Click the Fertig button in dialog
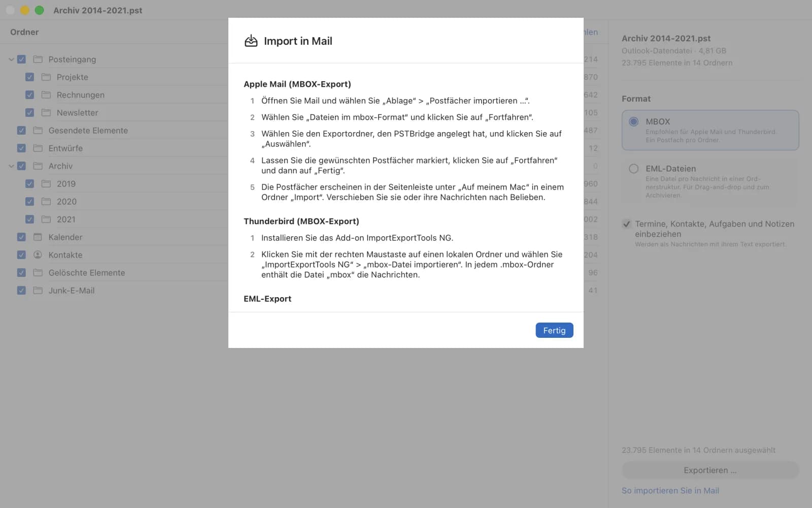The height and width of the screenshot is (508, 812). click(554, 330)
